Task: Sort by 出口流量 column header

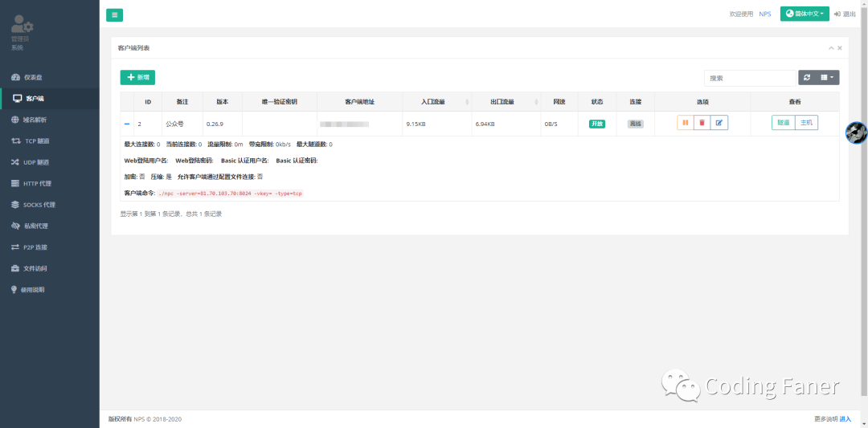Action: click(x=506, y=102)
